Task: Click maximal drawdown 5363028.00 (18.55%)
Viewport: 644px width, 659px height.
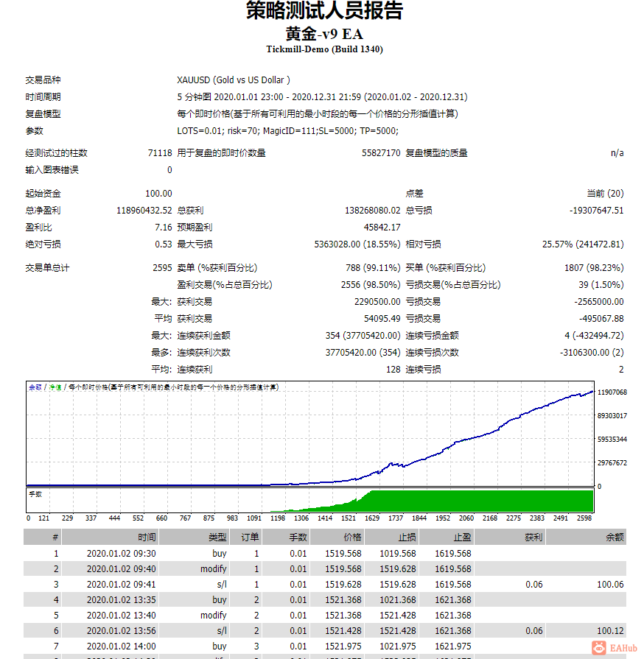Action: (x=357, y=244)
